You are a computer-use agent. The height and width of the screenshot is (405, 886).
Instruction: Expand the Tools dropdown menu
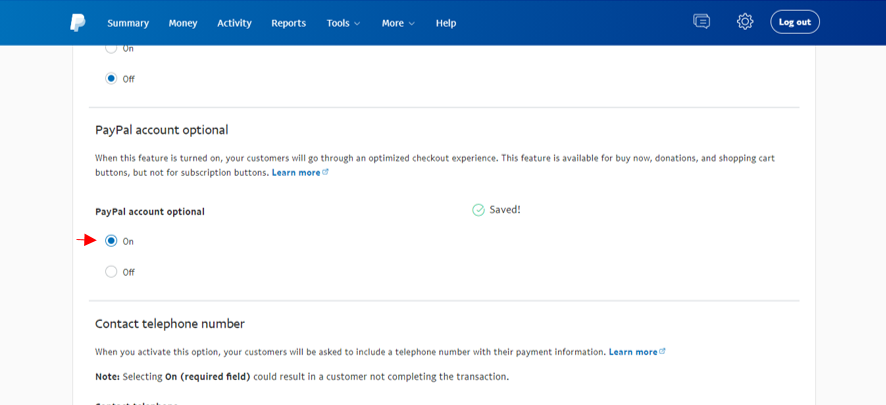click(x=343, y=23)
